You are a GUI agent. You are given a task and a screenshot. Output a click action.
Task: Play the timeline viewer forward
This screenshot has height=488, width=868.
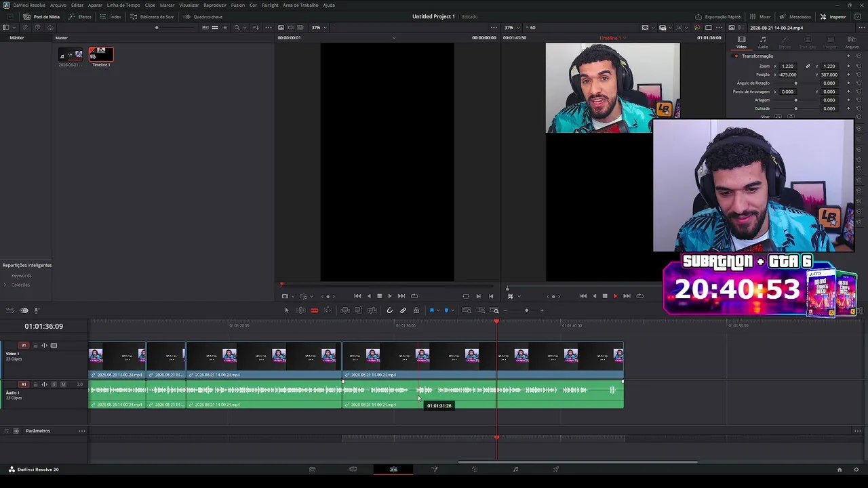615,296
